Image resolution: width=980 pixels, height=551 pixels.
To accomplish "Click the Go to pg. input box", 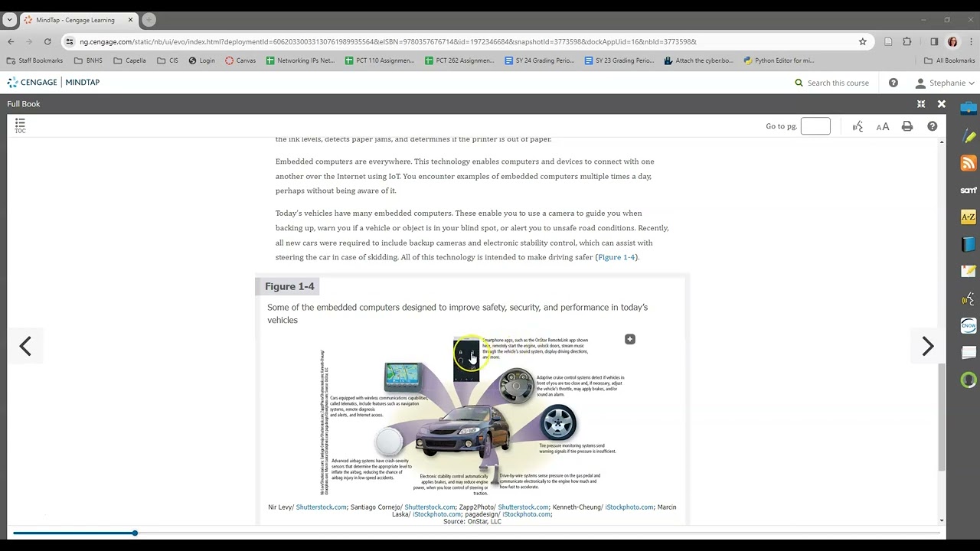I will pos(815,126).
